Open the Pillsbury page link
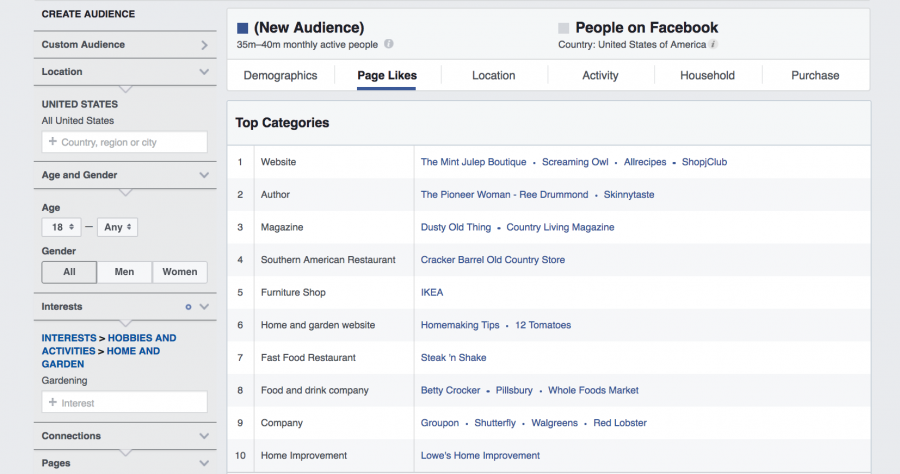This screenshot has width=900, height=474. [x=514, y=390]
